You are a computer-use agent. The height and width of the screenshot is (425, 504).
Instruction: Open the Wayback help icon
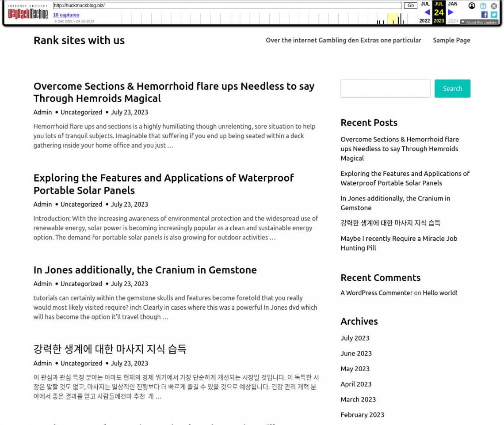coord(483,6)
